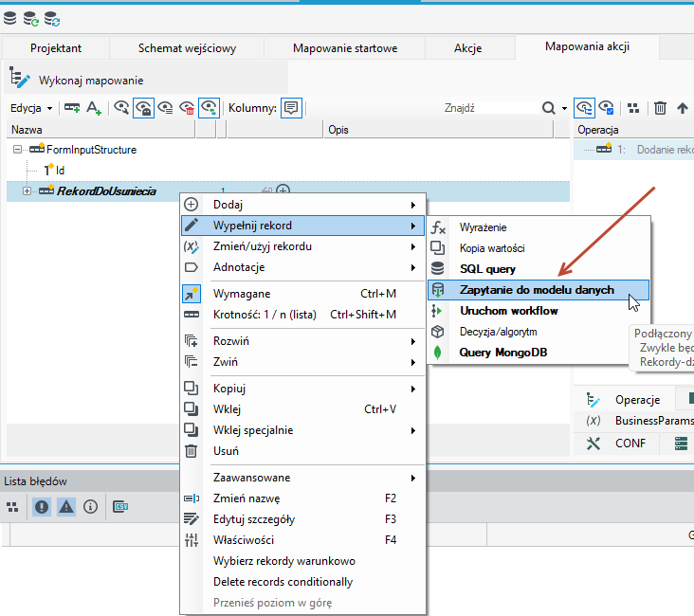Image resolution: width=694 pixels, height=616 pixels.
Task: Switch to the Projektant tab
Action: coord(56,47)
